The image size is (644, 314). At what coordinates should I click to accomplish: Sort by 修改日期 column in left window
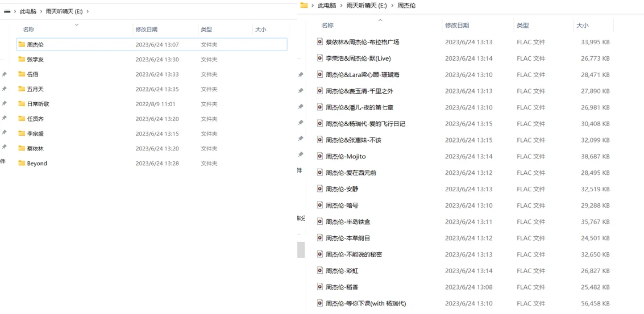[147, 30]
